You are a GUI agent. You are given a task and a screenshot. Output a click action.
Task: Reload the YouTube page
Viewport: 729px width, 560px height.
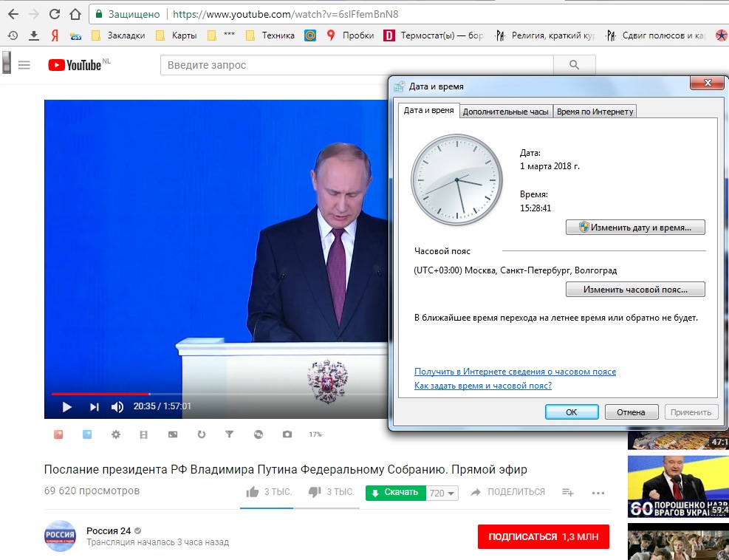click(55, 14)
